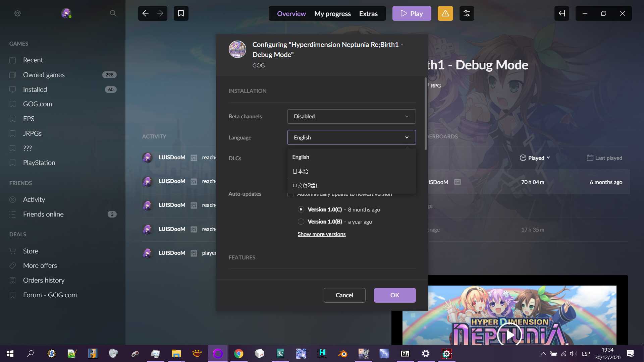
Task: Click the Last played calendar icon
Action: click(590, 158)
